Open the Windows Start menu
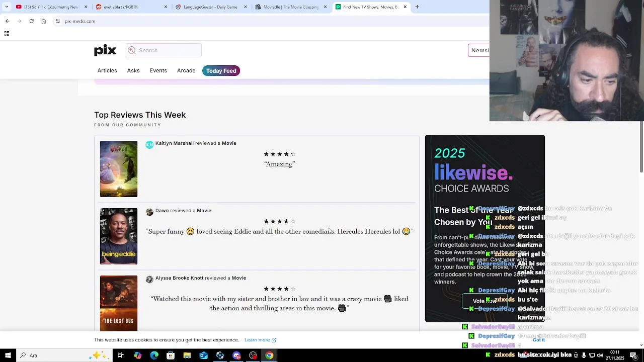644x362 pixels. tap(8, 355)
